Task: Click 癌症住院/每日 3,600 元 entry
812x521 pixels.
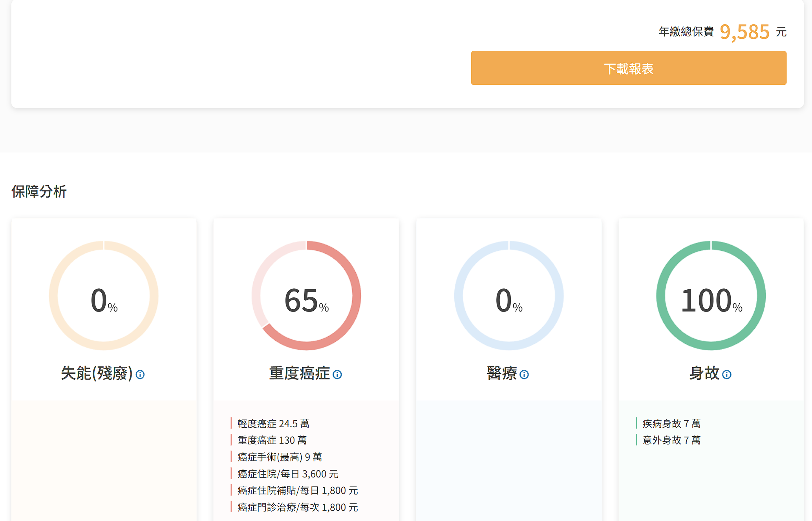Action: (288, 474)
